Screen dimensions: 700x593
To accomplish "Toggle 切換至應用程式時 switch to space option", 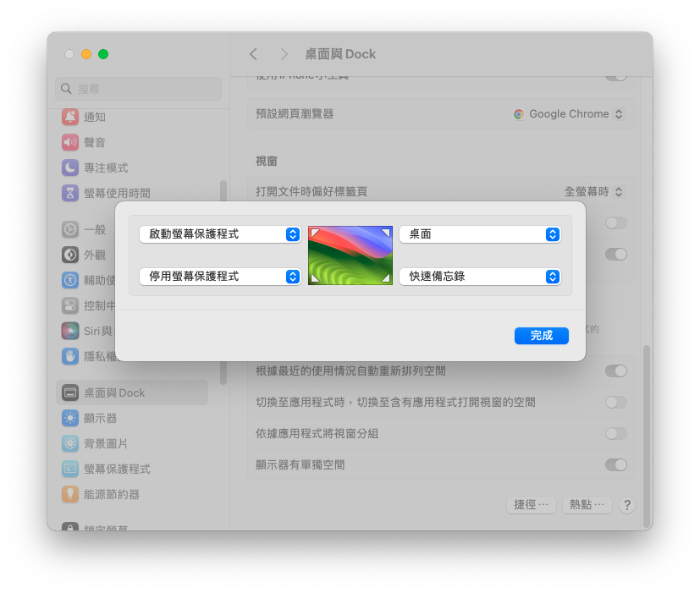I will click(x=616, y=402).
